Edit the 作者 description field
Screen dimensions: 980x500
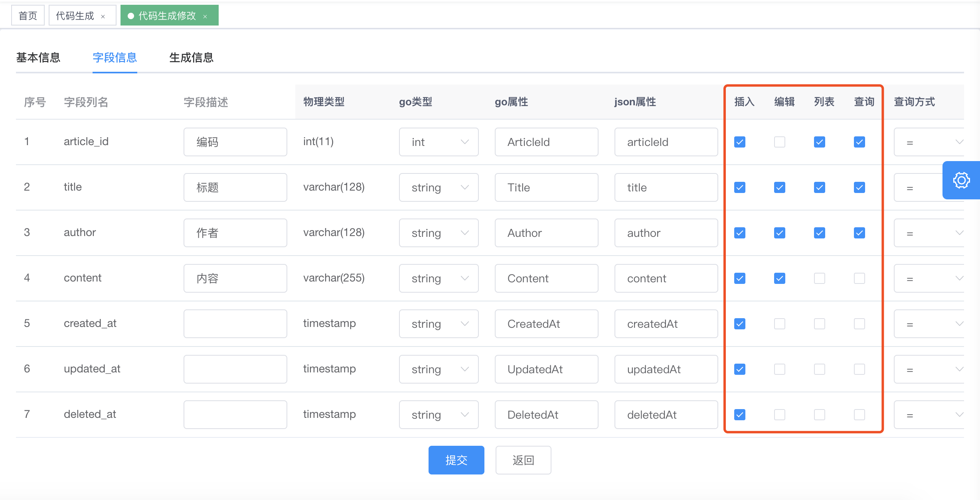coord(235,233)
